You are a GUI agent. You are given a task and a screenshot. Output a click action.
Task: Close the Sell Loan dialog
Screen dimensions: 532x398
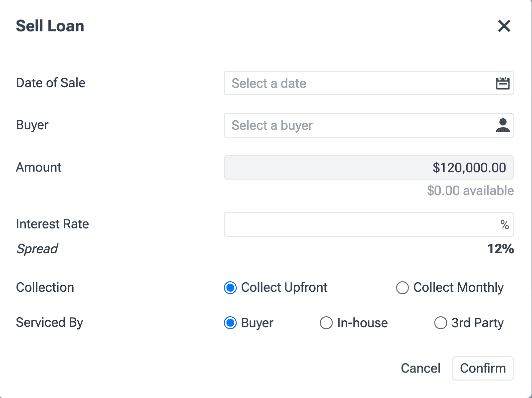(504, 26)
